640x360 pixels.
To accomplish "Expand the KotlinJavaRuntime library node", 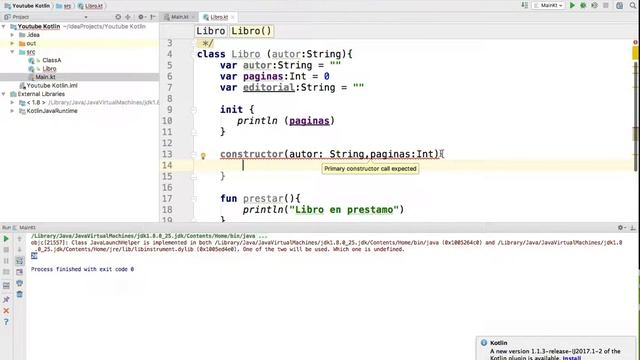I will click(12, 111).
